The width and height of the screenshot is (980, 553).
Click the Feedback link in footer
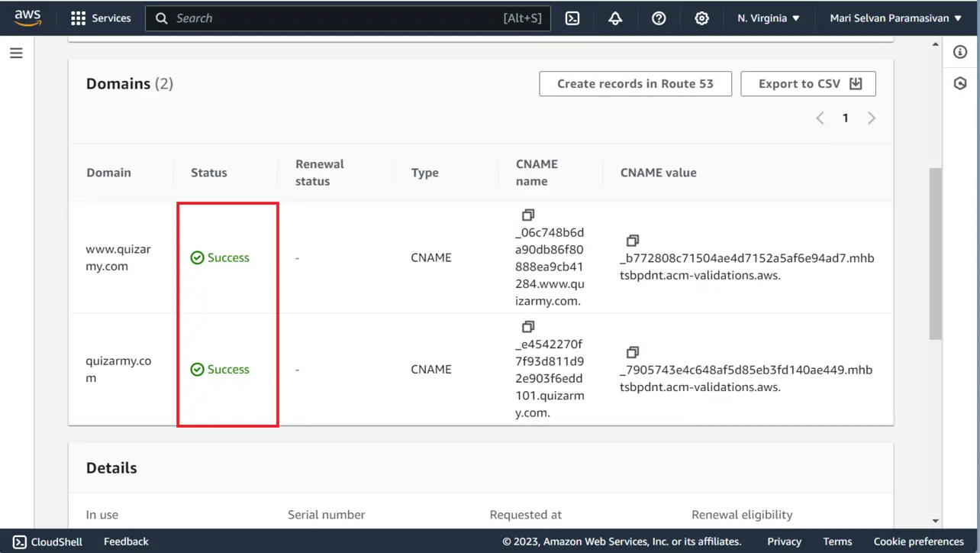126,542
